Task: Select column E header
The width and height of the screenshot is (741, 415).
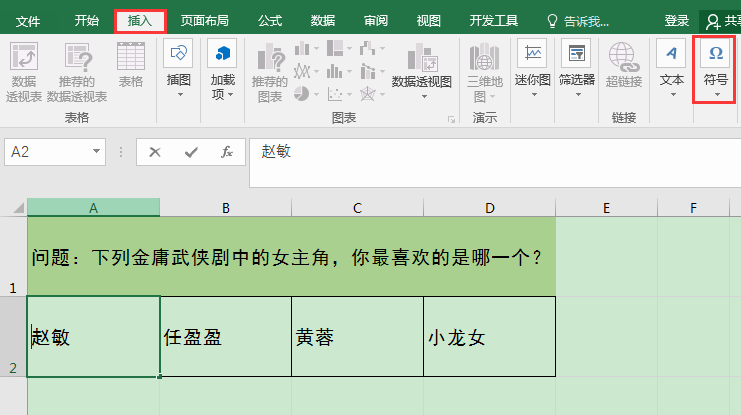Action: click(x=606, y=208)
